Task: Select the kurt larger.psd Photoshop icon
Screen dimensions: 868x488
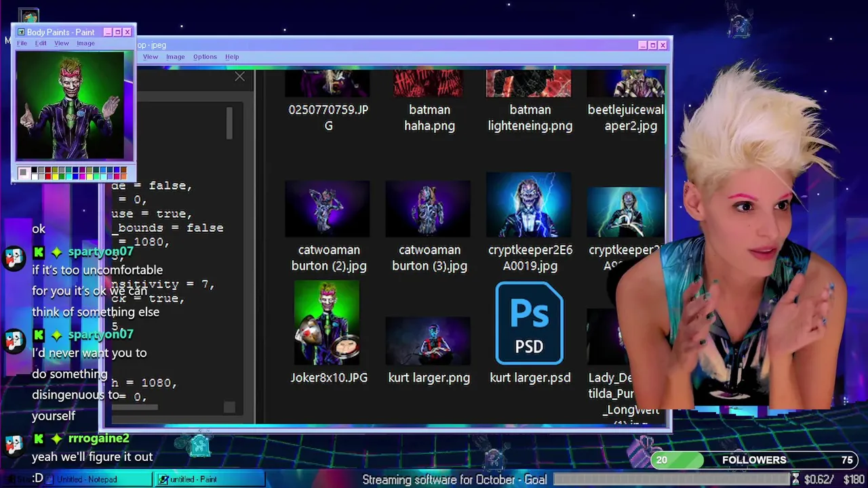Action: 530,323
